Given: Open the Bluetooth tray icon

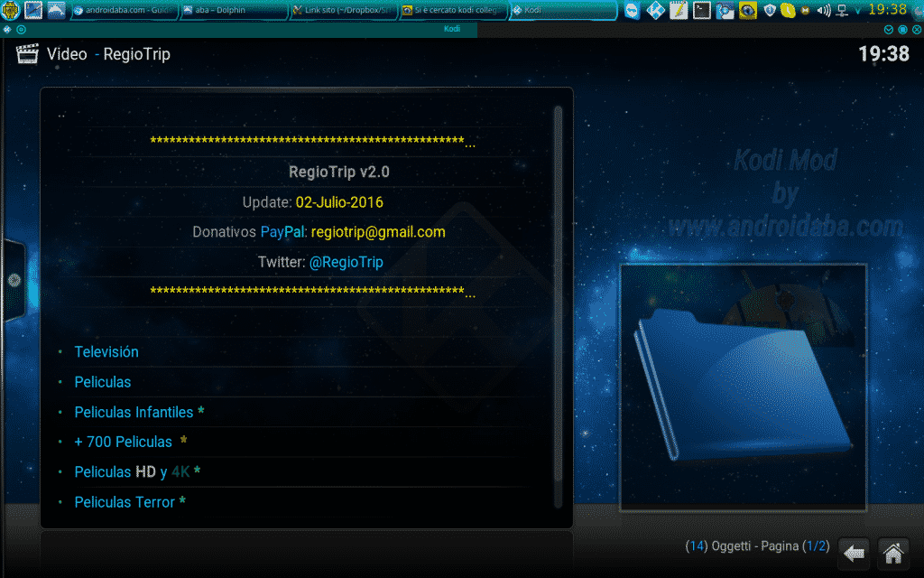Looking at the screenshot, I should click(725, 10).
